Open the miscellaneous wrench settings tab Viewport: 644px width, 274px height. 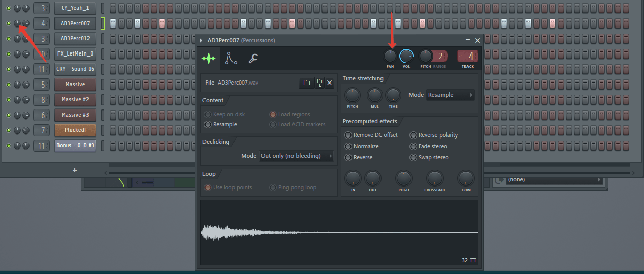pos(253,59)
